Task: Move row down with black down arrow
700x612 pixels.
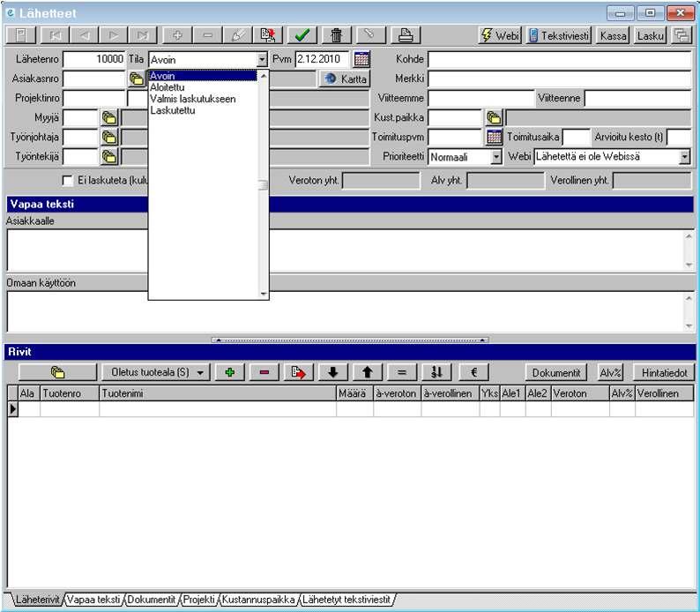Action: point(333,372)
